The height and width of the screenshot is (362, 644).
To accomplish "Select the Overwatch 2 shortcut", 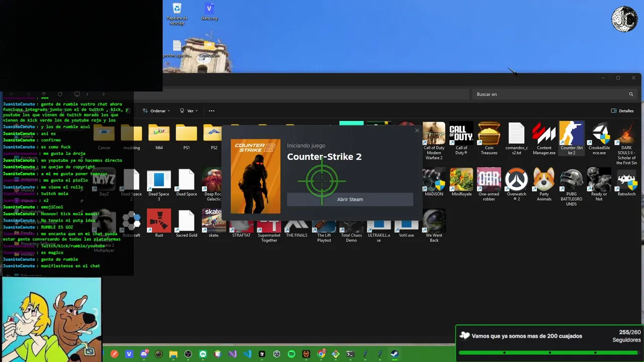I will pyautogui.click(x=517, y=185).
